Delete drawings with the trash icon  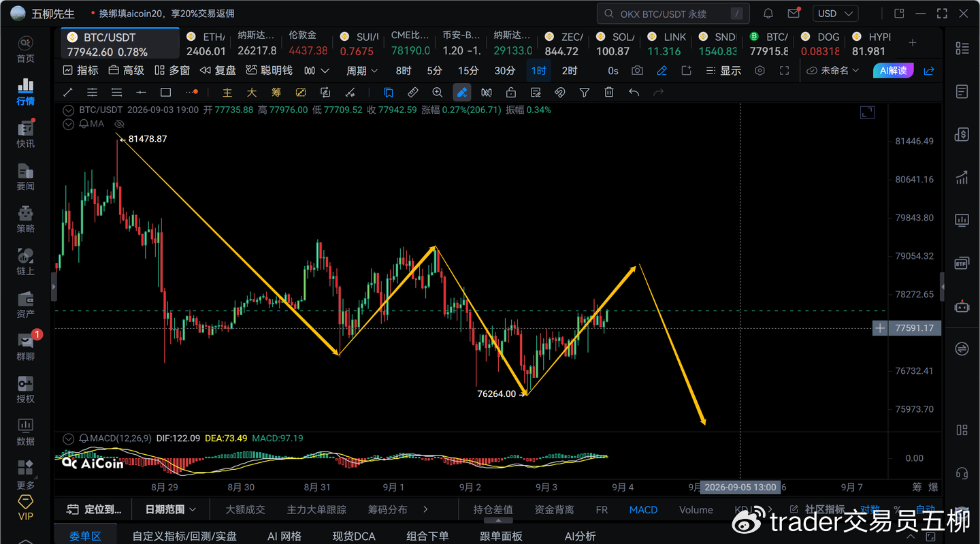[609, 93]
